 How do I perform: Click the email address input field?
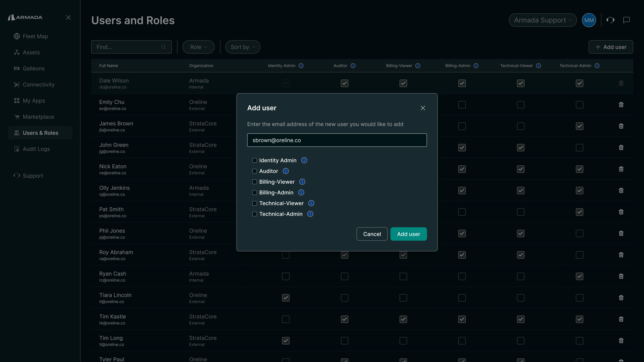click(x=337, y=140)
